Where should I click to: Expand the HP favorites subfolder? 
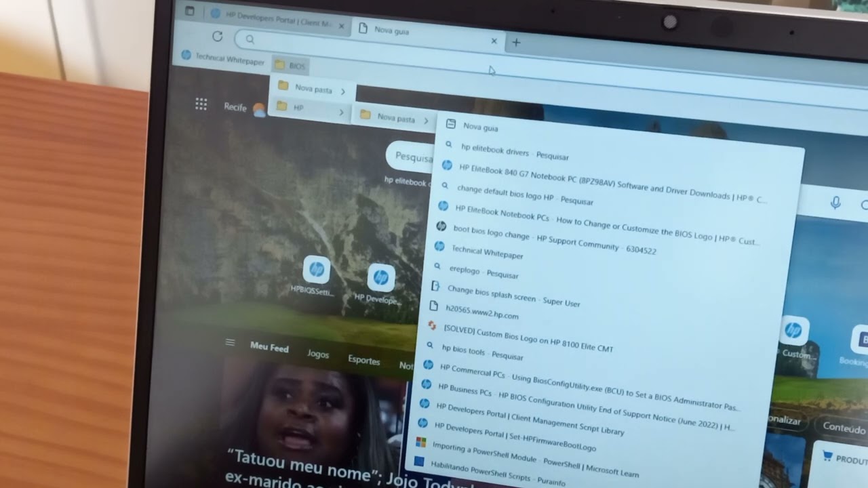point(309,108)
